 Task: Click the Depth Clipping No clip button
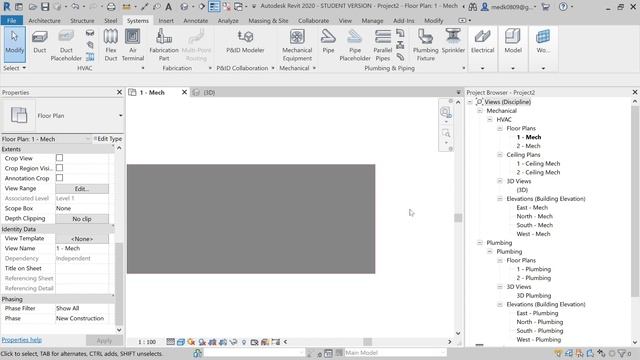(82, 219)
